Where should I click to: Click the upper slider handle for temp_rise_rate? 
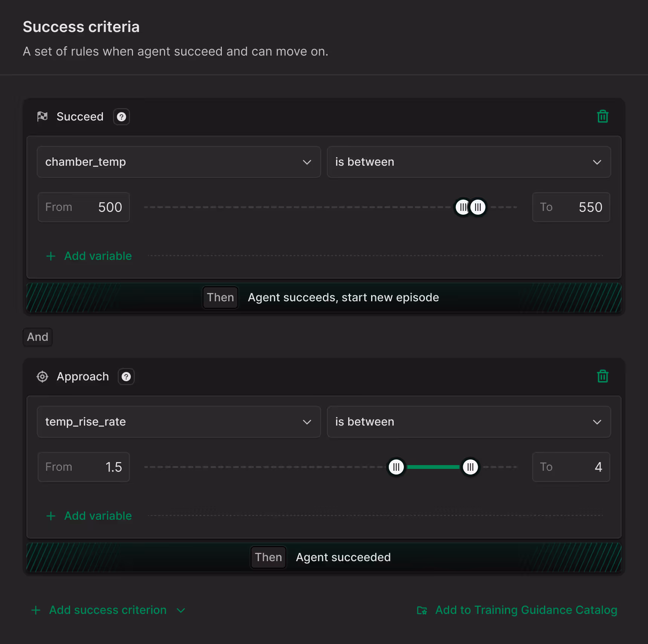(470, 467)
